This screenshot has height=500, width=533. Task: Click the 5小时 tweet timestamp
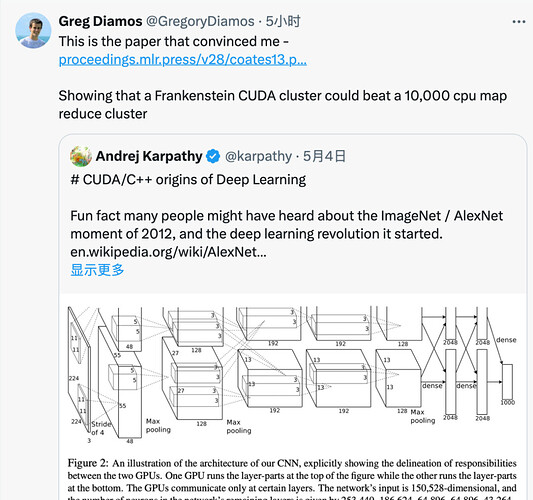click(283, 21)
